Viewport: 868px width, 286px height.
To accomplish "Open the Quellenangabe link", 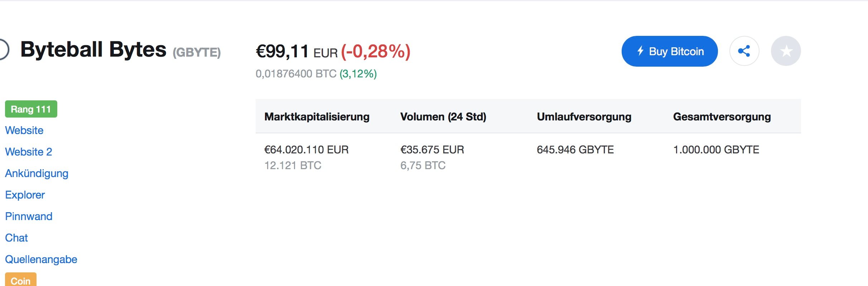I will coord(41,259).
